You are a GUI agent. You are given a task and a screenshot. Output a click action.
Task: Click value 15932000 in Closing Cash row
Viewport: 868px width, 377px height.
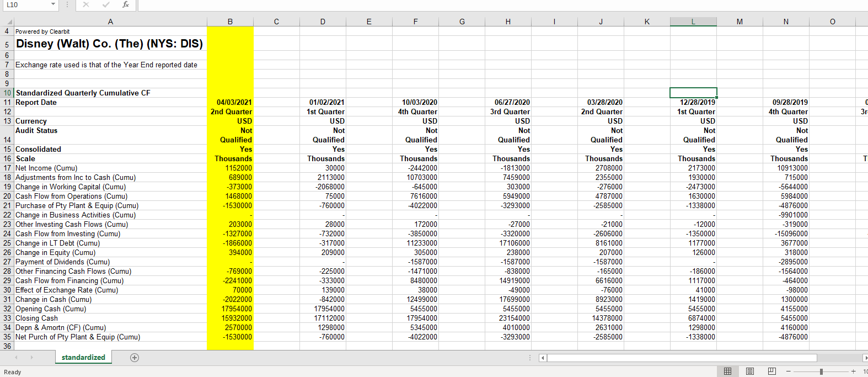tap(230, 318)
